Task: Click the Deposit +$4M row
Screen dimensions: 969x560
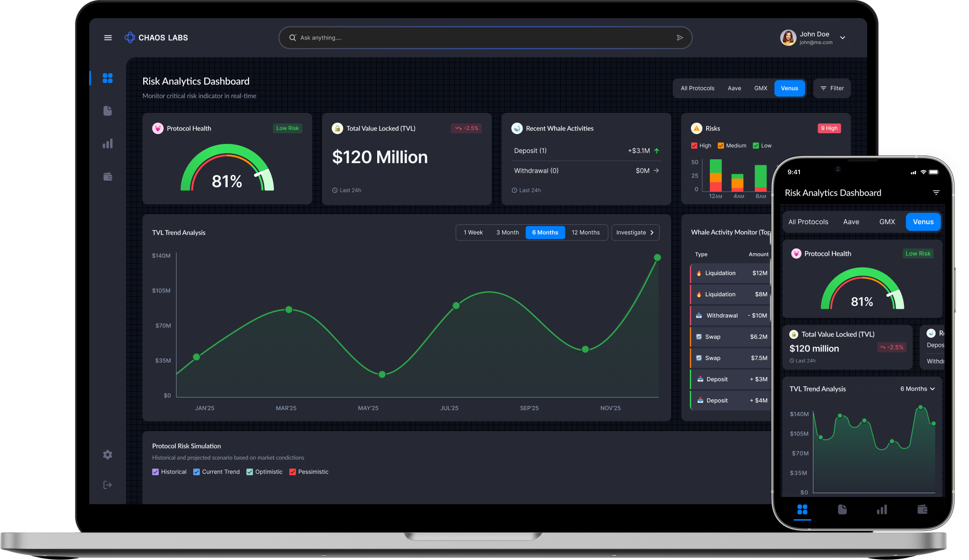Action: [x=731, y=401]
